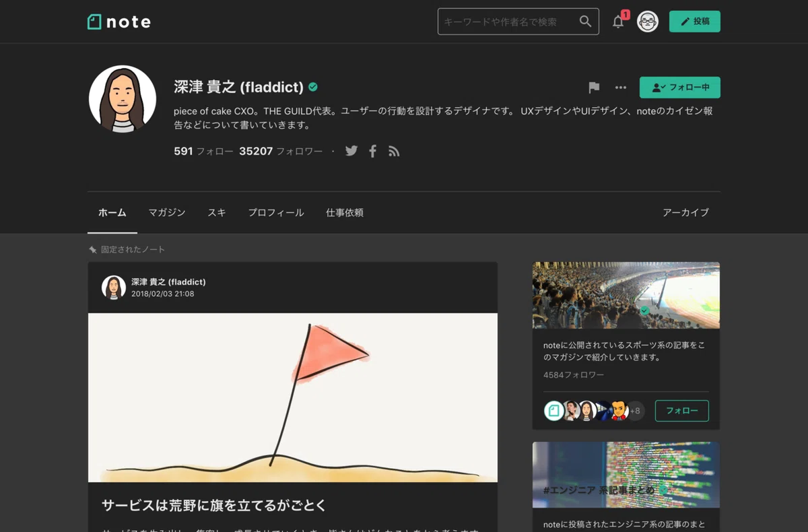Screen dimensions: 808x532
Task: Click author name 深津 貴之 in pinned note
Action: click(168, 282)
